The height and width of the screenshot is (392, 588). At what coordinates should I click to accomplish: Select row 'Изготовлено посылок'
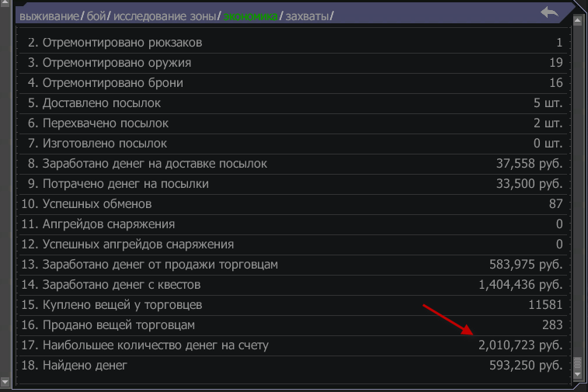(x=294, y=144)
